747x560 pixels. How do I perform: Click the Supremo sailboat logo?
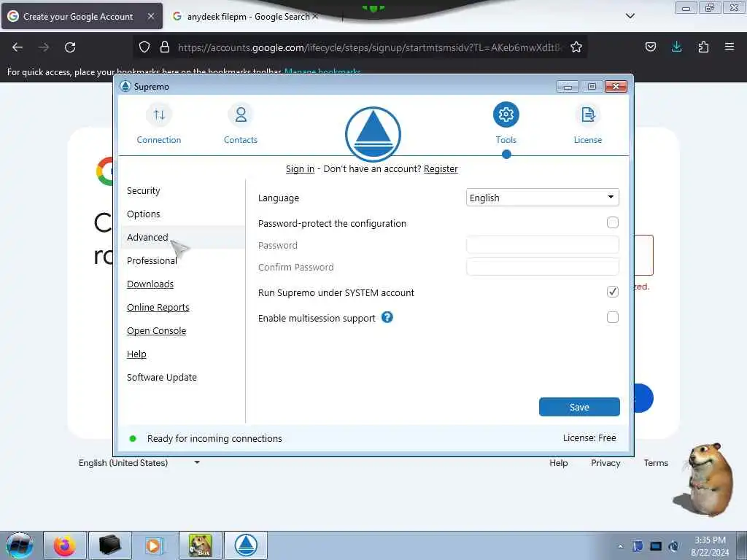pos(373,134)
